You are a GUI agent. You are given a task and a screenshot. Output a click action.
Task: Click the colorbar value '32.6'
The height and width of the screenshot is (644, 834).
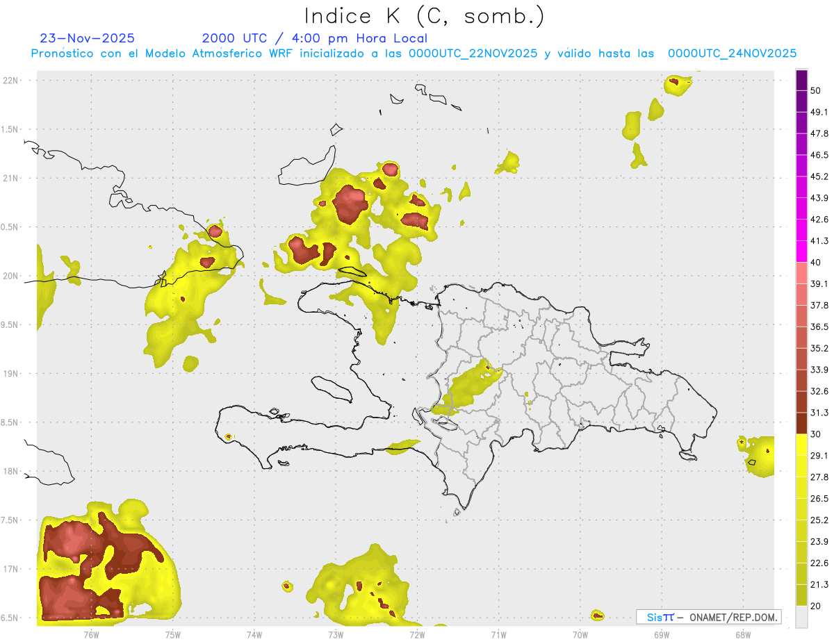click(819, 391)
